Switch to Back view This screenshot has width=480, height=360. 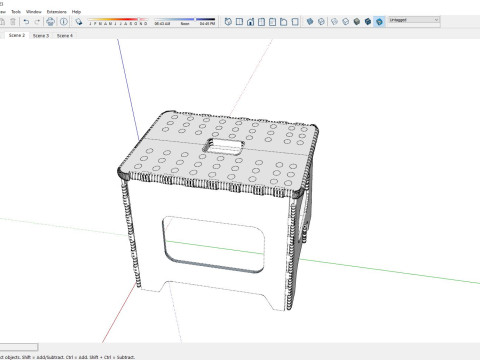[x=273, y=22]
